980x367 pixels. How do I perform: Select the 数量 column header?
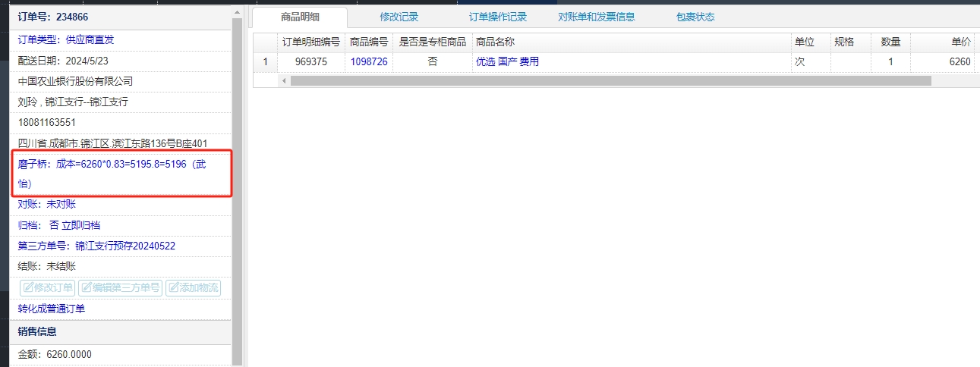tap(890, 42)
